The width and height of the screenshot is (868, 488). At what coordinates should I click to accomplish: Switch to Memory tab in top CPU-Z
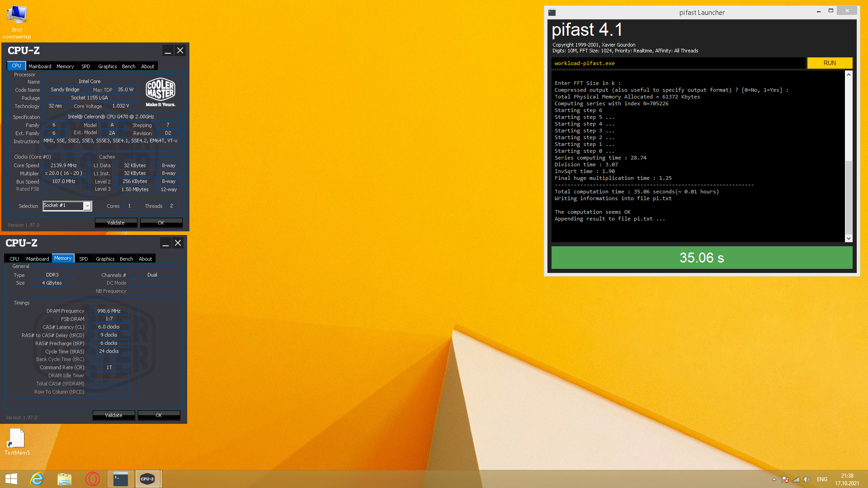tap(65, 66)
